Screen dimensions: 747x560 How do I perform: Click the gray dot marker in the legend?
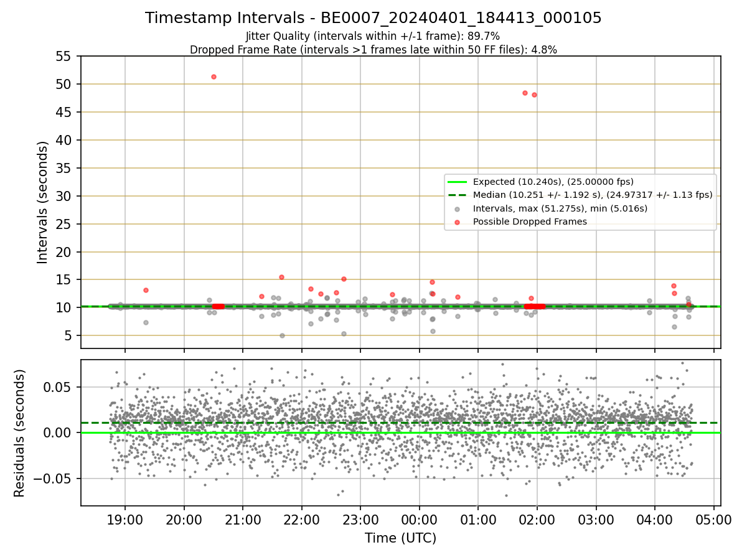coord(458,209)
